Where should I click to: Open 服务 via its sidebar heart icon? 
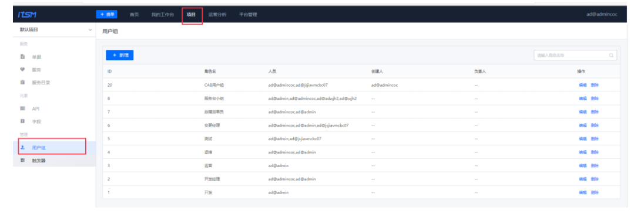tap(23, 69)
